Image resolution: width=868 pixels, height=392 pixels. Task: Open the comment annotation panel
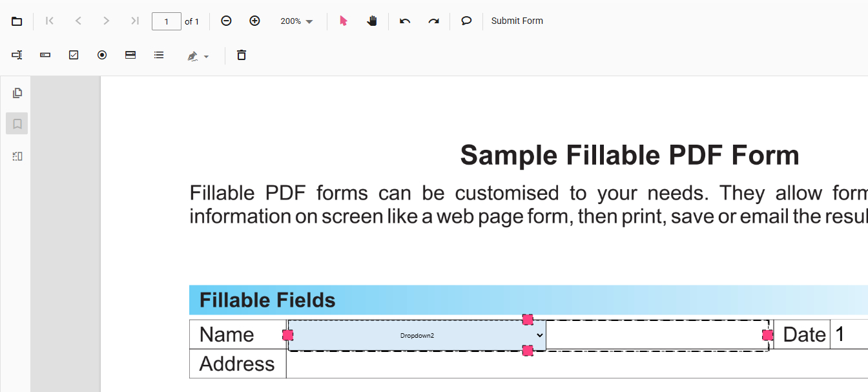[466, 21]
